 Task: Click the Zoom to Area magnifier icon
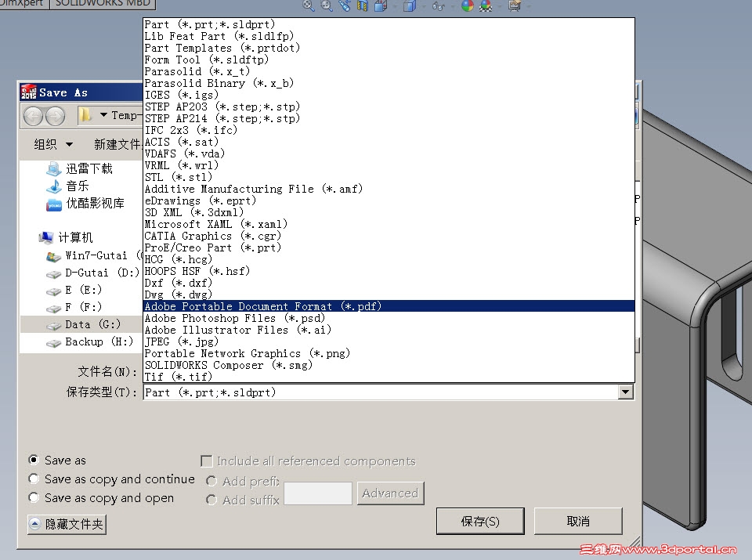pos(327,5)
